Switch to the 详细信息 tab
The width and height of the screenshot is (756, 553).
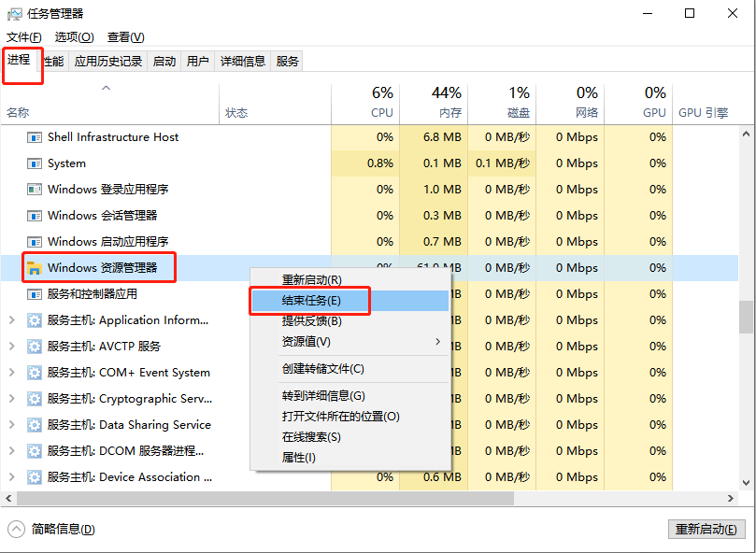coord(243,62)
